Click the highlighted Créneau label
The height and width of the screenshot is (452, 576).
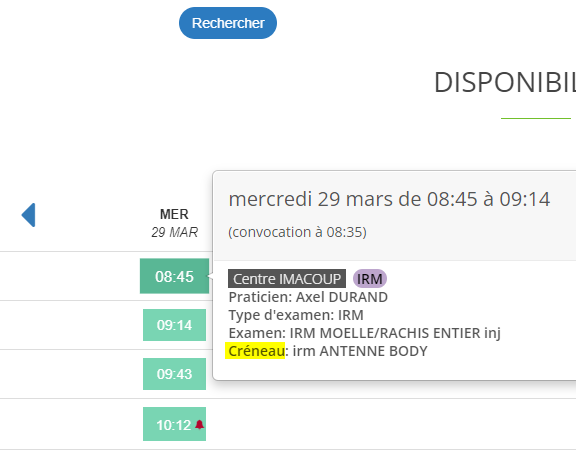pos(255,351)
